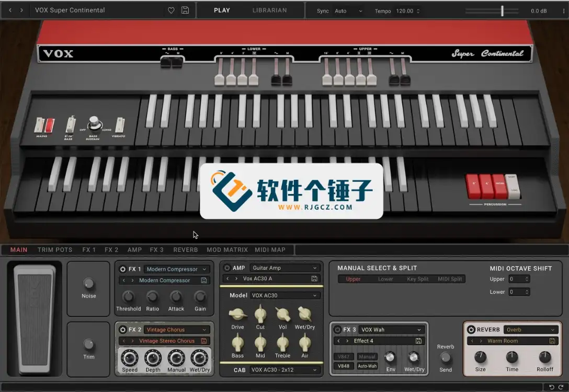Toggle FX 1 power button
This screenshot has height=392, width=569.
pyautogui.click(x=123, y=269)
